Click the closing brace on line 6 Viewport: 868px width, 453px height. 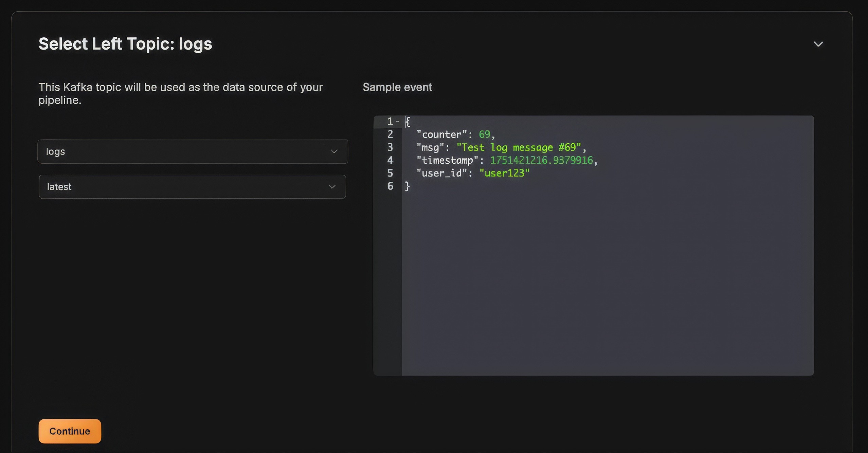pos(407,186)
